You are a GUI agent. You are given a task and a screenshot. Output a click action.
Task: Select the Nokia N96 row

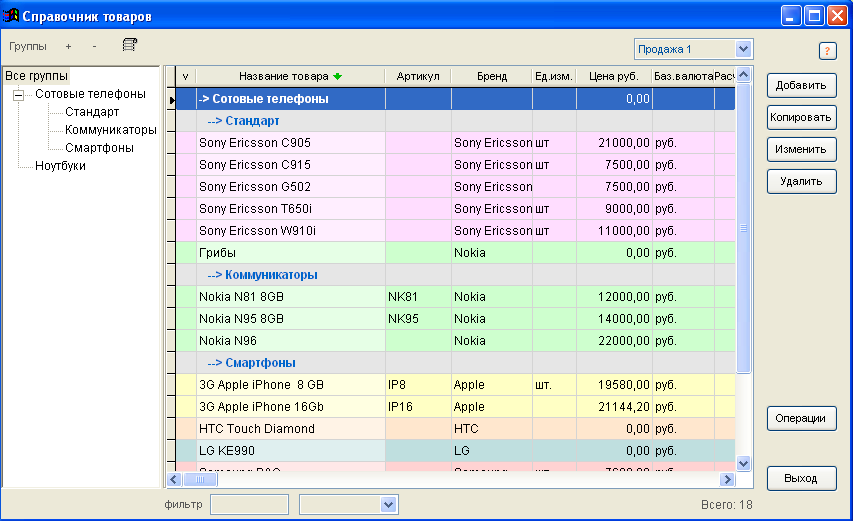(x=455, y=341)
